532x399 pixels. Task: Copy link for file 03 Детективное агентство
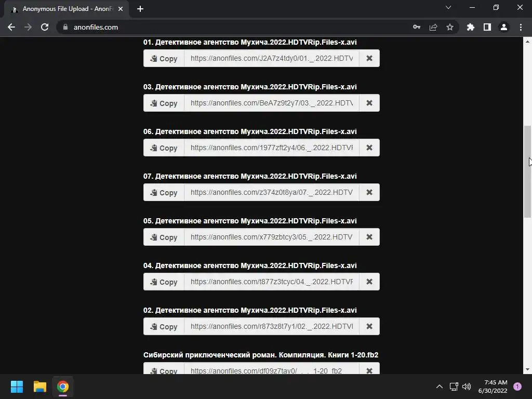(x=164, y=103)
